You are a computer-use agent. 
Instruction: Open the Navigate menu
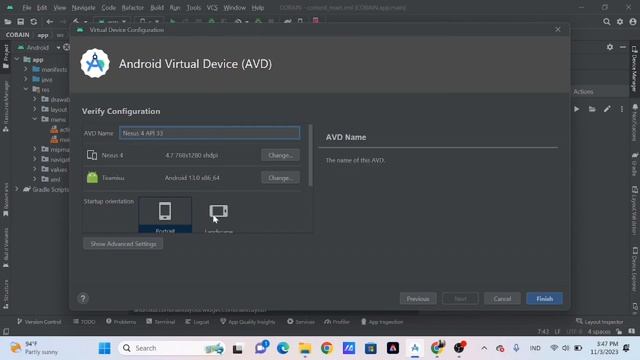[x=83, y=8]
